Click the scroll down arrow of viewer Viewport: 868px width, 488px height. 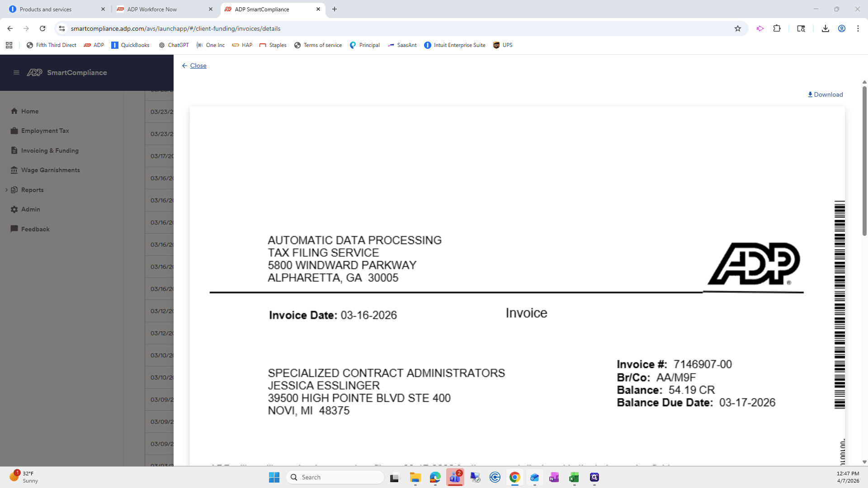(x=864, y=462)
